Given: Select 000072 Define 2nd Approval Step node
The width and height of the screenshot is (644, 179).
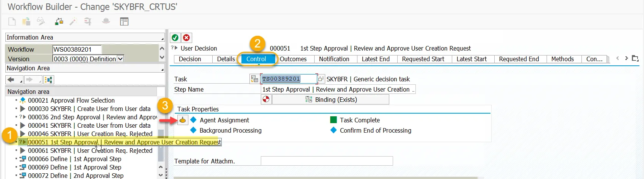Looking at the screenshot, I should coord(76,176).
